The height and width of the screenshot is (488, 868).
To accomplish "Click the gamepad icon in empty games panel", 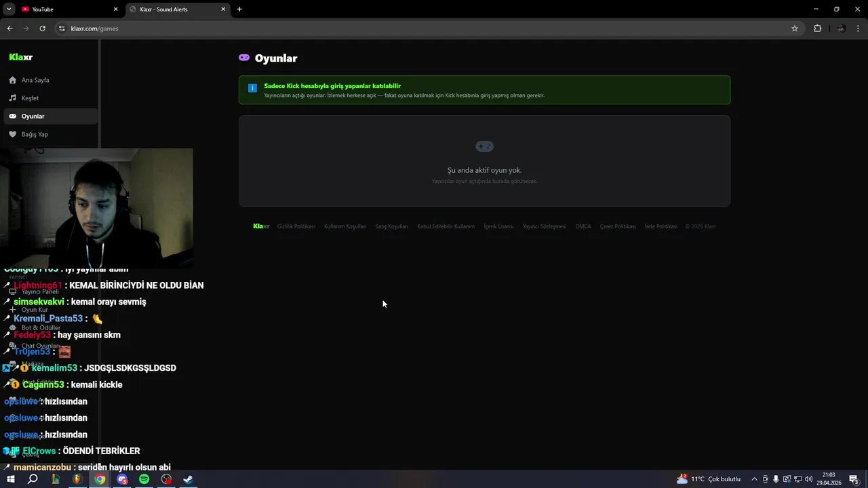I will (484, 146).
